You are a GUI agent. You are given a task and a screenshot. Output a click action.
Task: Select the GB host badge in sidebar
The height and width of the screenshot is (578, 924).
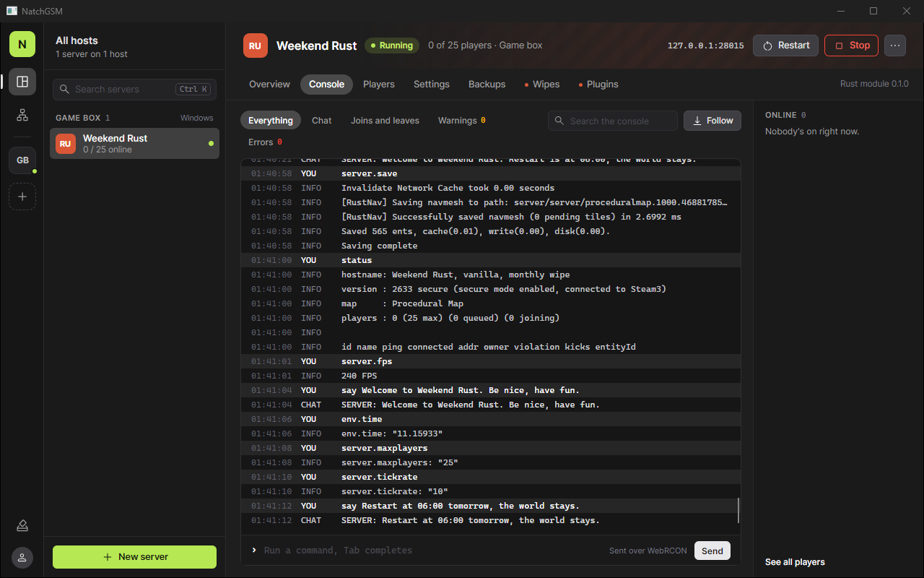click(x=22, y=160)
